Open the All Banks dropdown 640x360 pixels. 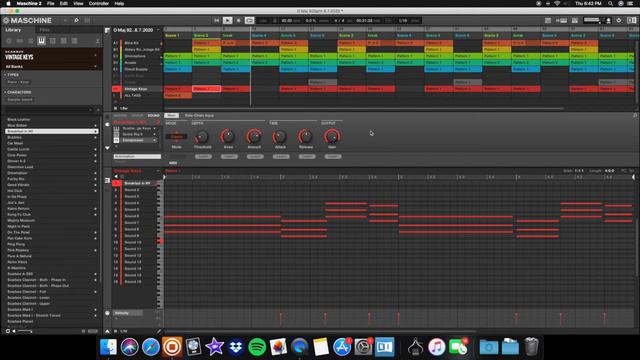tap(51, 67)
